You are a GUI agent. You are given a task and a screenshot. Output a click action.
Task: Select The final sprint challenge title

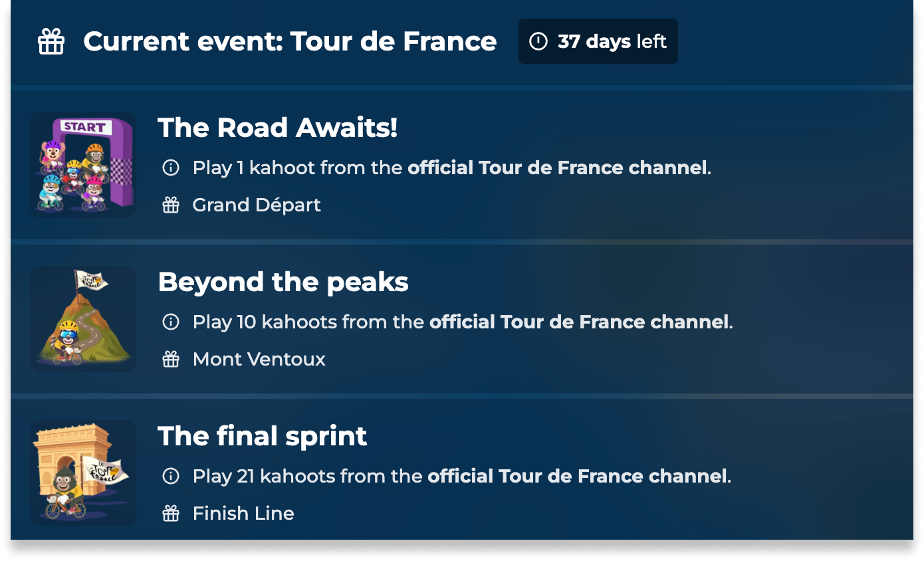(x=262, y=436)
